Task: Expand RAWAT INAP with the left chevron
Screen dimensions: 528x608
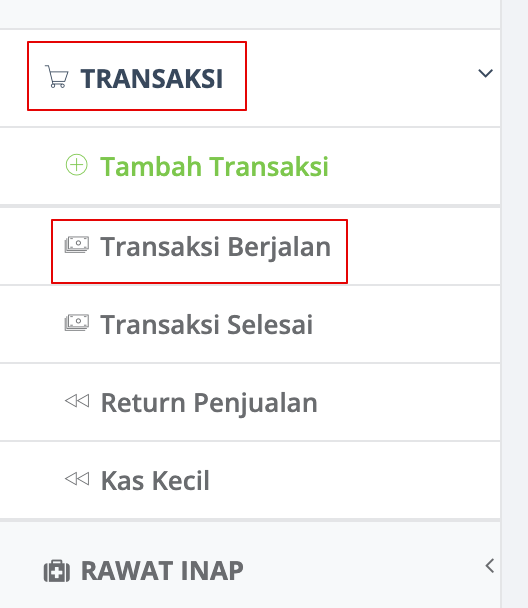Action: [490, 566]
